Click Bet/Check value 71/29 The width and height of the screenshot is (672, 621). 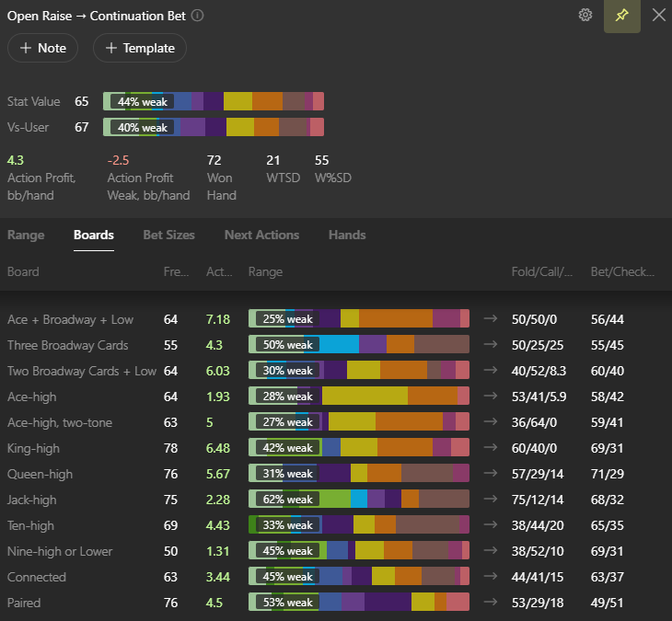(608, 474)
